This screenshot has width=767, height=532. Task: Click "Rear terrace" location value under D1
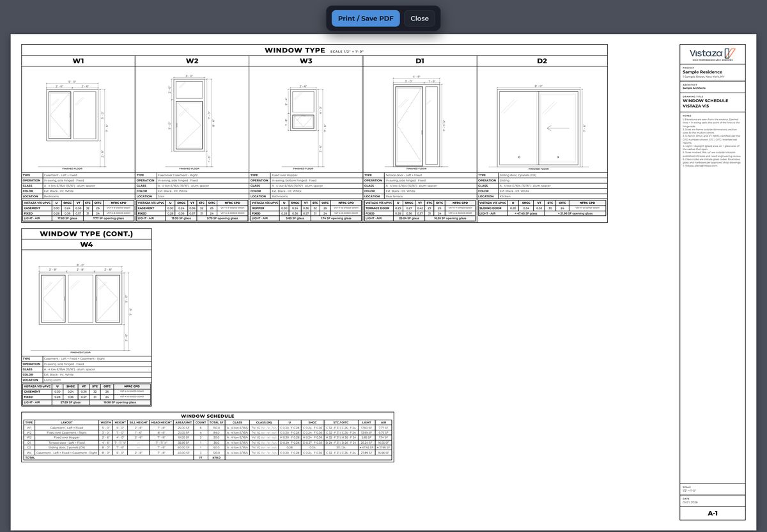click(395, 196)
